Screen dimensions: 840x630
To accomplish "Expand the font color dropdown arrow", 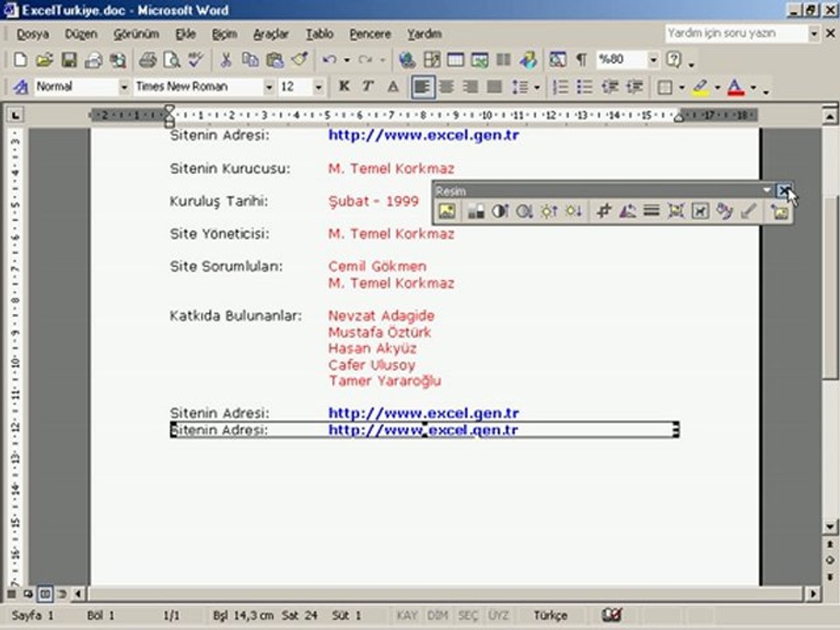I will click(x=753, y=87).
